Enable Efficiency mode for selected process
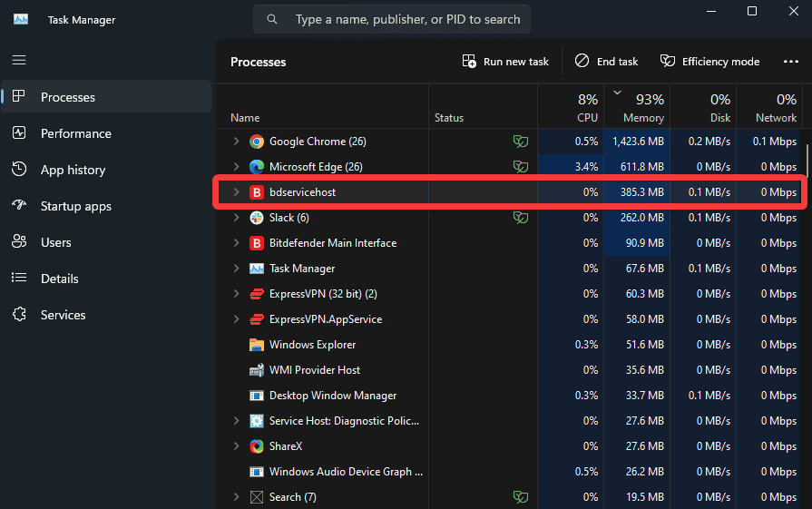 tap(710, 62)
